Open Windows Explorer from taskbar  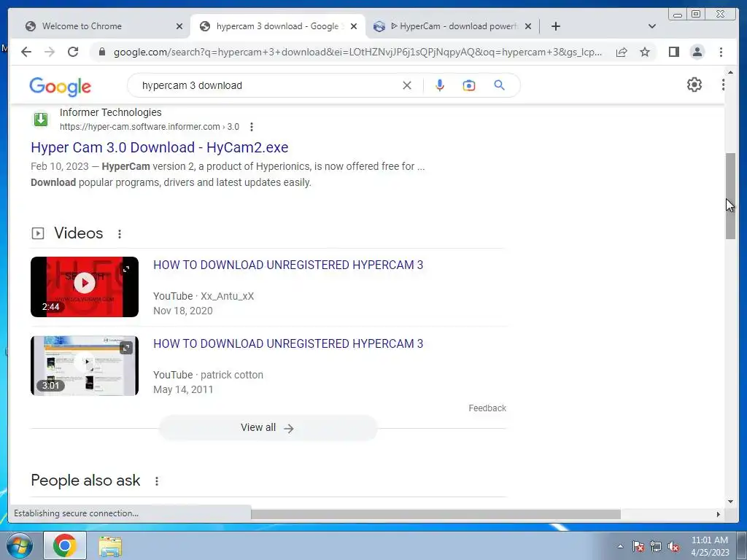point(110,546)
